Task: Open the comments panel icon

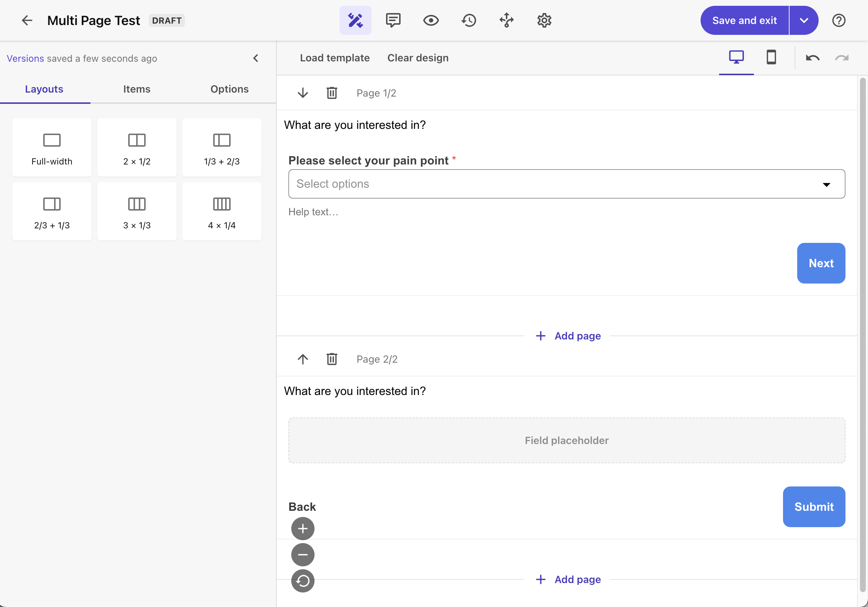Action: tap(393, 20)
